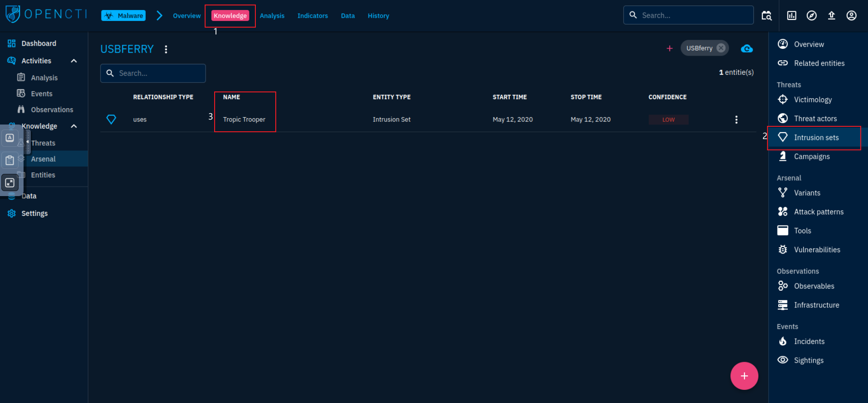Collapse the Activities section chevron

click(74, 61)
